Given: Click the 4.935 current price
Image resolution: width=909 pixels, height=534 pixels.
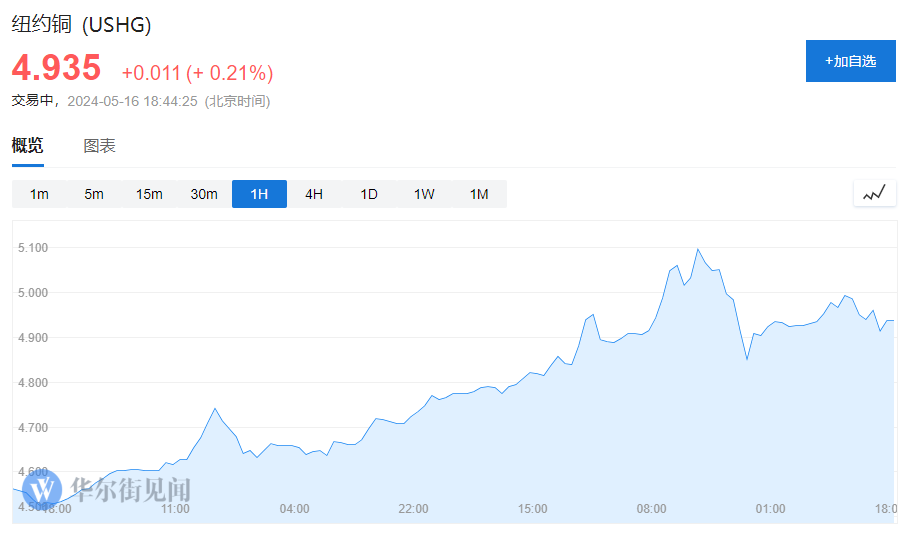Looking at the screenshot, I should 57,68.
